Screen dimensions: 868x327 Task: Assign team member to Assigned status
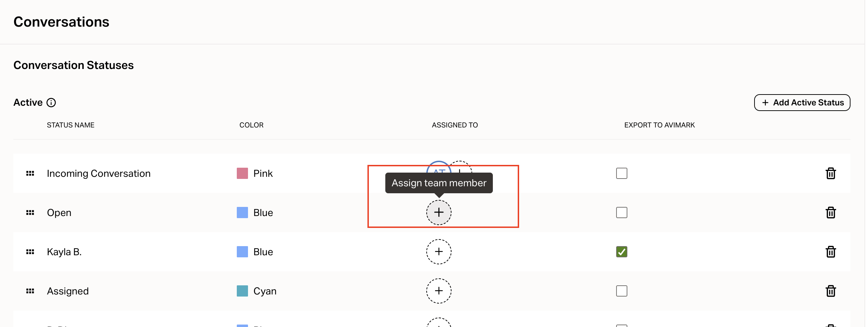pyautogui.click(x=439, y=291)
